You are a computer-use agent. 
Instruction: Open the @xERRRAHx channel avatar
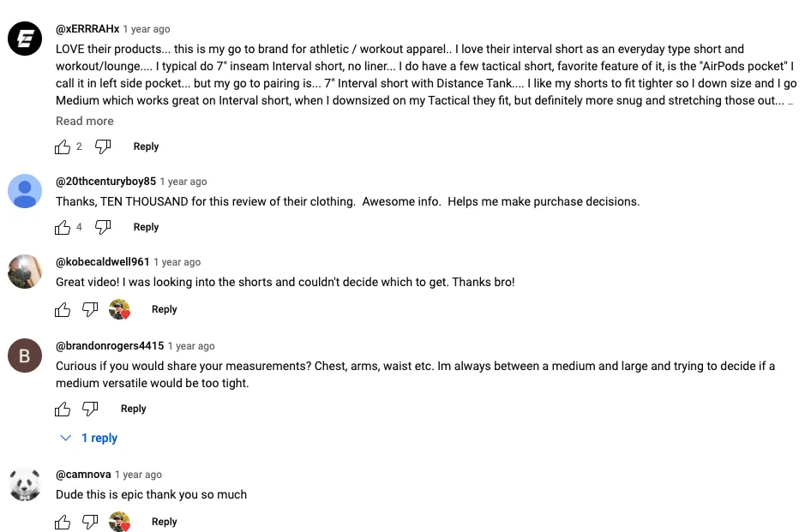coord(25,39)
